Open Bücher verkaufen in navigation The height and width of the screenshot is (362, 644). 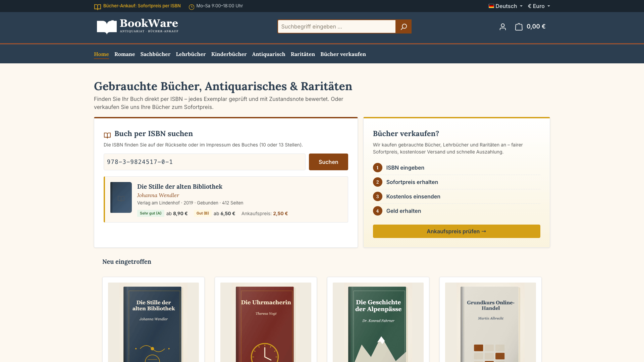tap(343, 54)
